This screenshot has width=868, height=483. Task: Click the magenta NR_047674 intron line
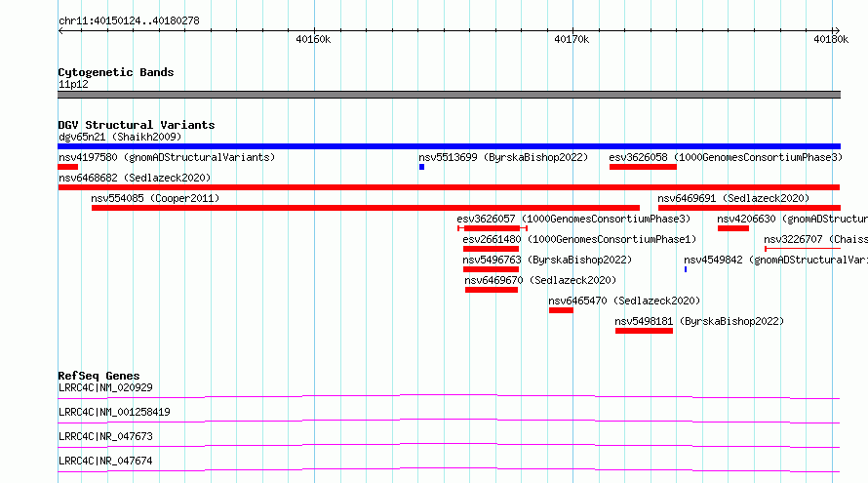[449, 469]
